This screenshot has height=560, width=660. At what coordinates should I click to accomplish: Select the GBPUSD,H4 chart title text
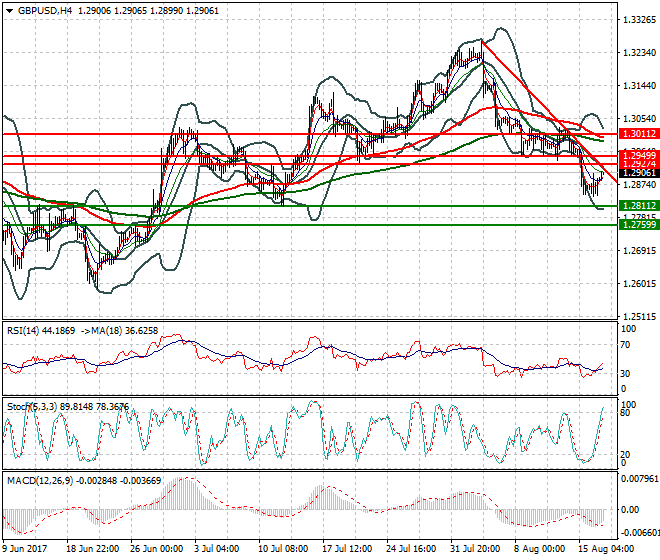point(45,11)
